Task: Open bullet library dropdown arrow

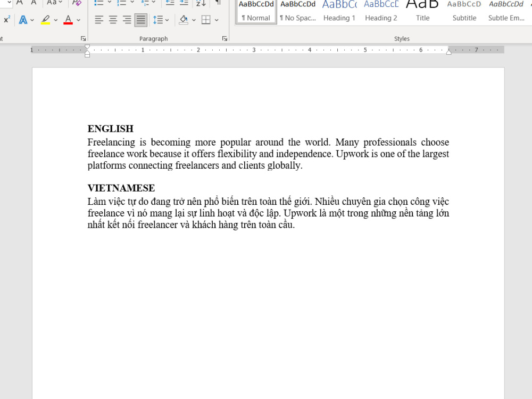Action: [109, 3]
